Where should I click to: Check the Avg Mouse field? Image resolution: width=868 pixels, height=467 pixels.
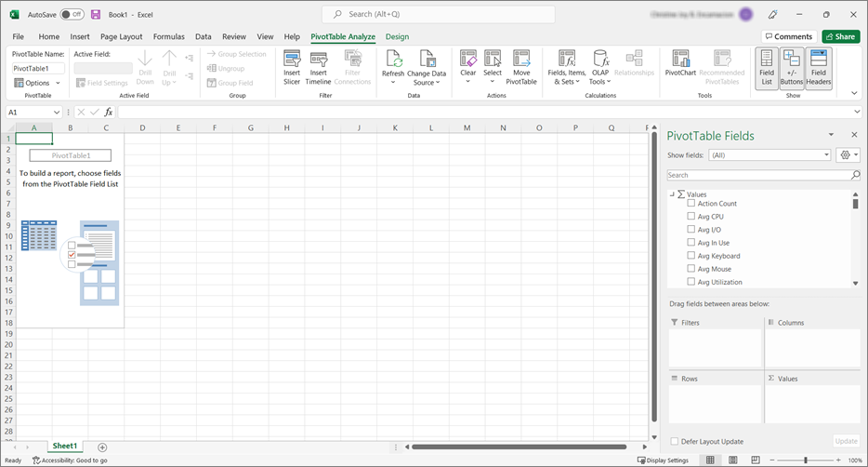pos(690,269)
